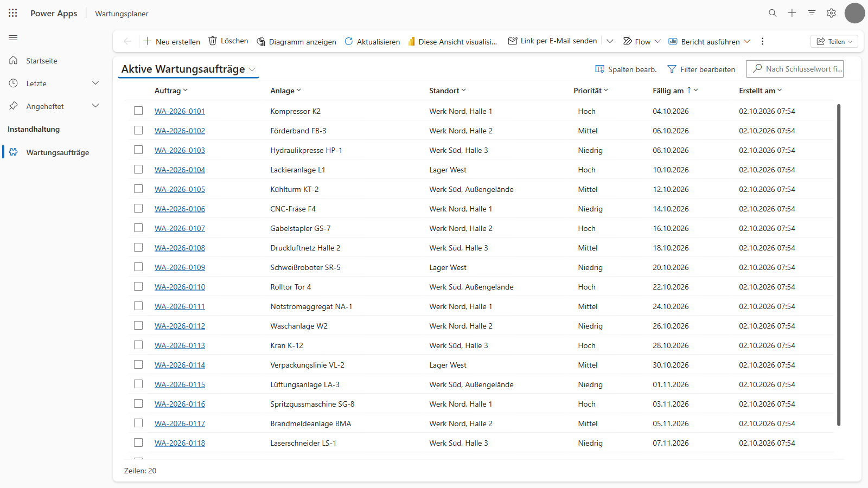Click the keyword search field
Screen dimensions: 868x488
click(x=795, y=69)
